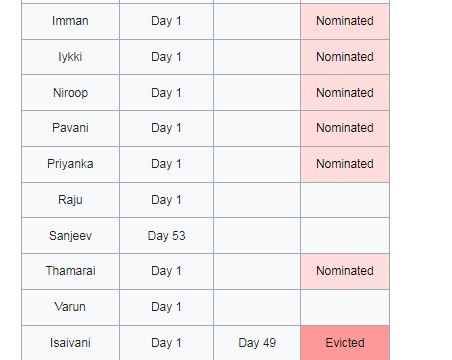
Task: Click the Day 49 exit cell
Action: (x=257, y=343)
